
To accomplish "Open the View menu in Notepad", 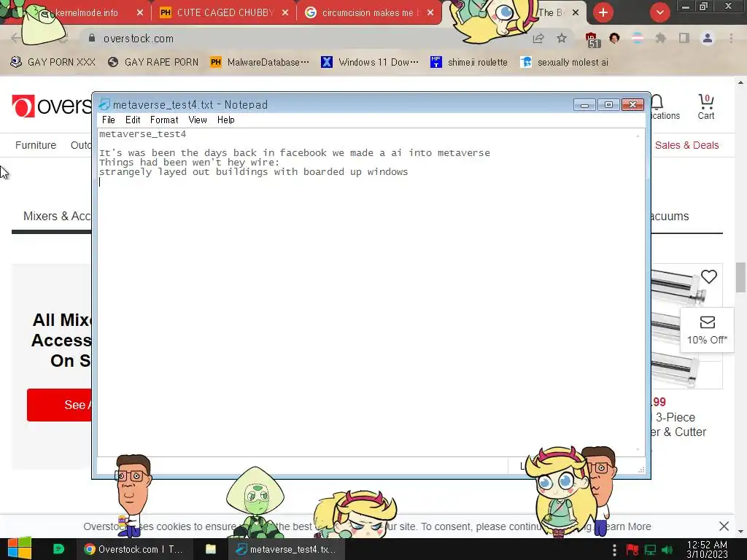I will pyautogui.click(x=197, y=120).
